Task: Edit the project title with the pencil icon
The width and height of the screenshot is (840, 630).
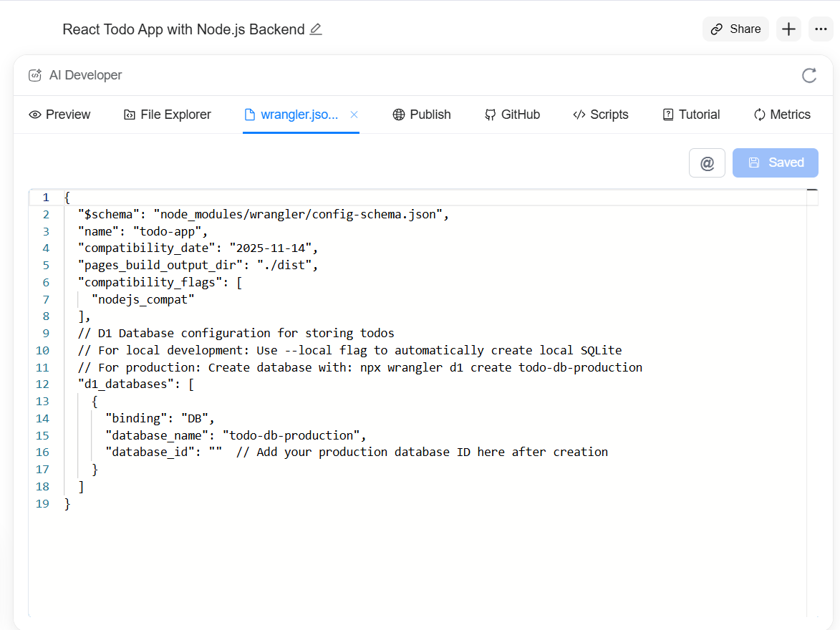Action: [x=316, y=29]
